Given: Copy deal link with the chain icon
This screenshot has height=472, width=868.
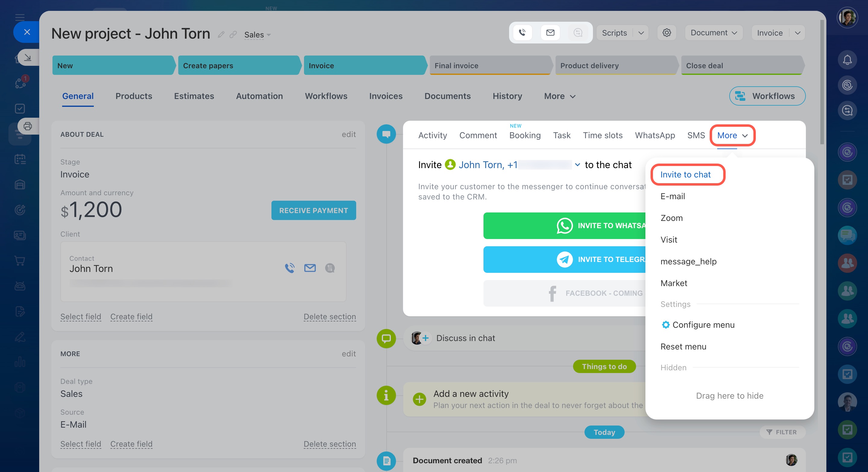Looking at the screenshot, I should [x=233, y=35].
